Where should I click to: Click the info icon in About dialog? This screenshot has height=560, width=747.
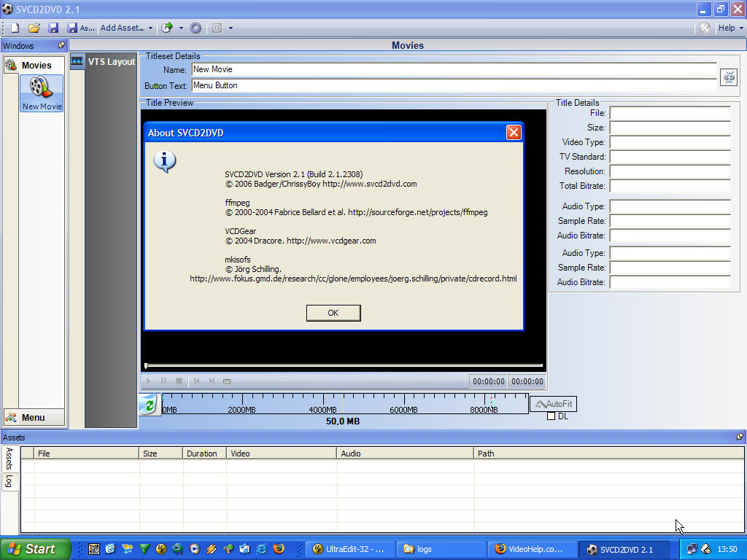[x=165, y=162]
